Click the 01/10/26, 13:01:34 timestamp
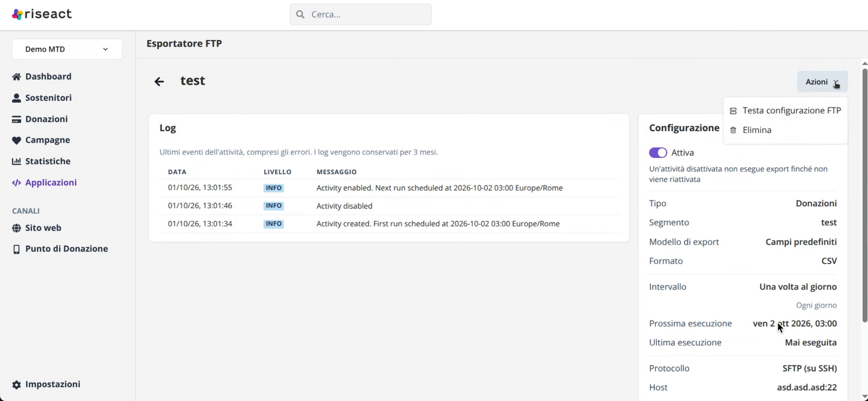This screenshot has width=868, height=401. 200,224
